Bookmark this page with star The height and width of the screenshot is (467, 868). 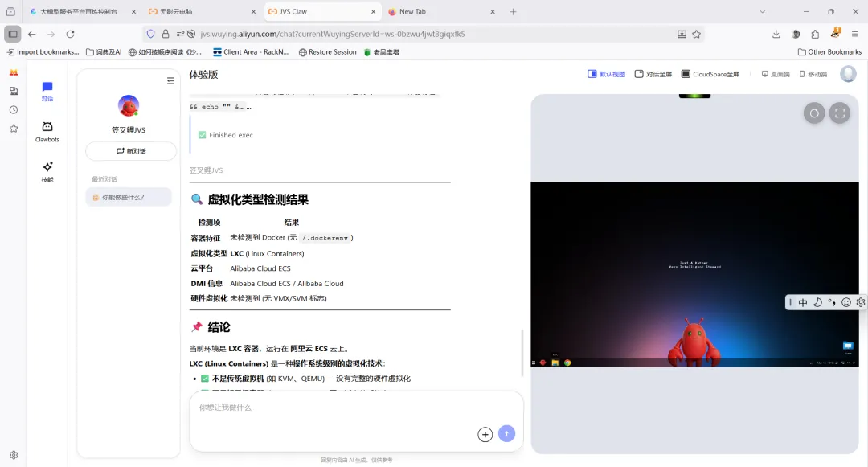(x=696, y=34)
